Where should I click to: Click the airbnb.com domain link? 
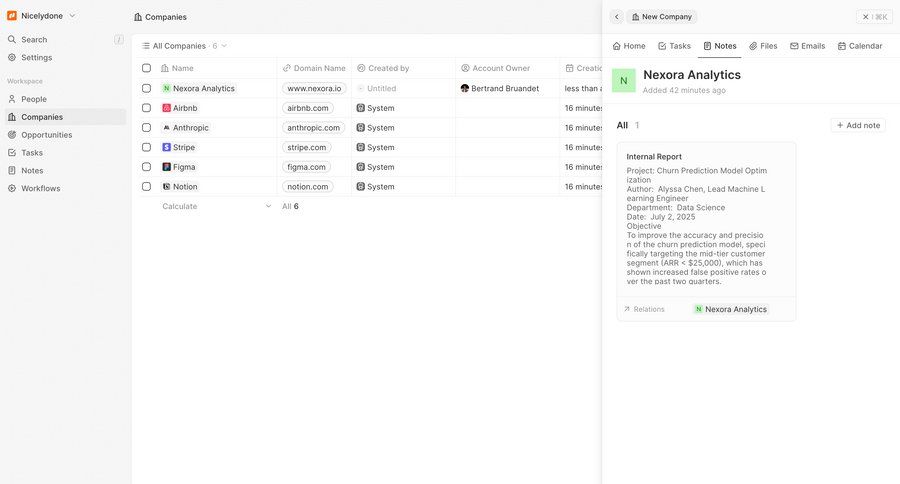(308, 108)
